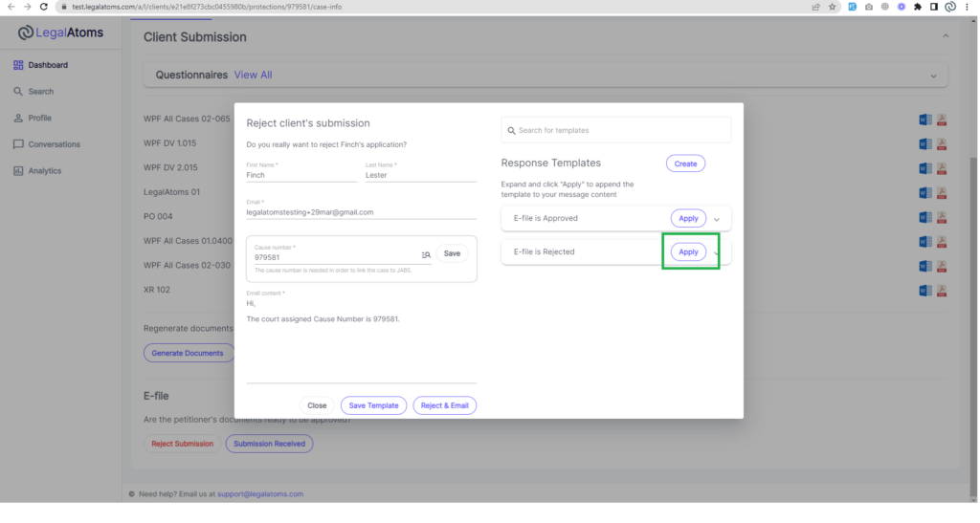Create a new response template
Viewport: 980px width, 523px height.
coord(685,163)
